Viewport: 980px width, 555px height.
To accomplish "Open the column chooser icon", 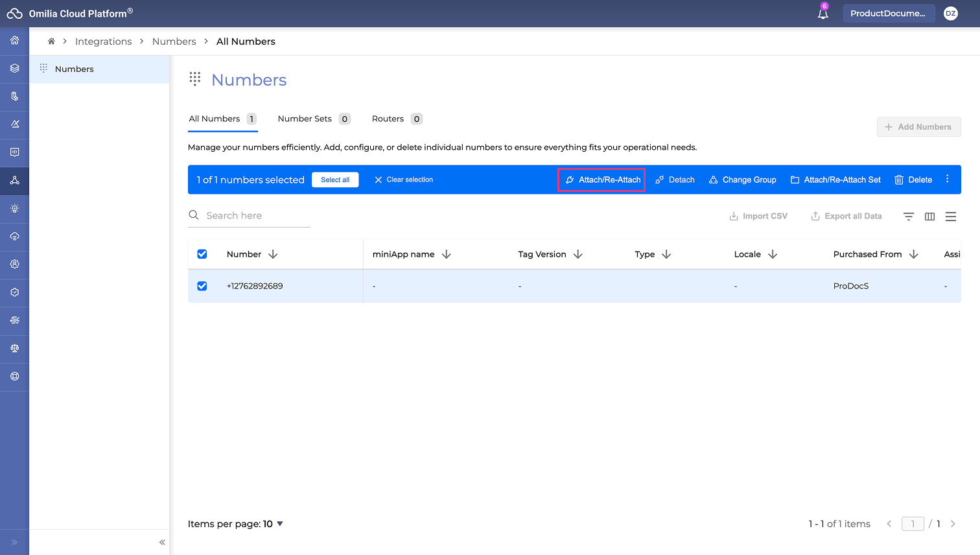I will coord(929,217).
